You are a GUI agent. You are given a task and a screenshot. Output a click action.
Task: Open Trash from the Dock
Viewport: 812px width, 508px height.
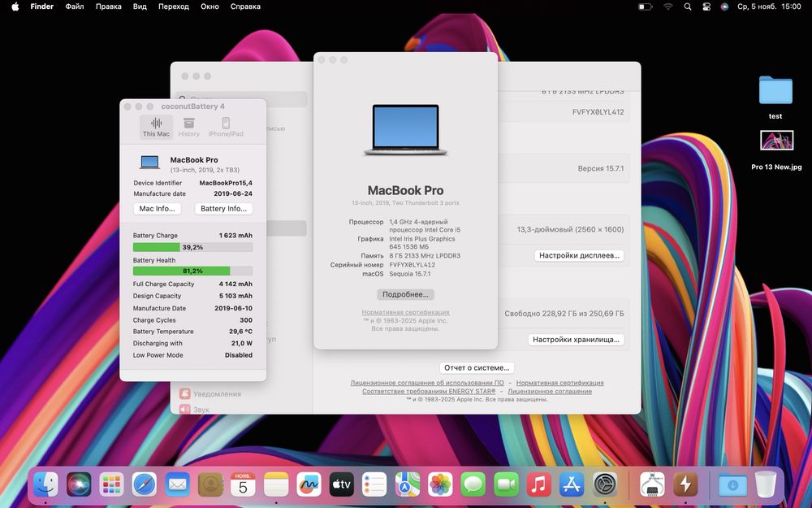pos(766,484)
